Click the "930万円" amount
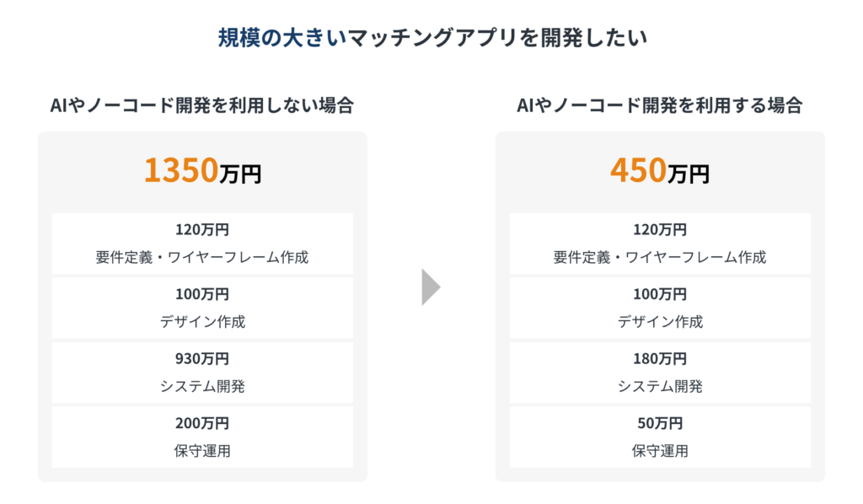The height and width of the screenshot is (504, 863). (x=202, y=359)
